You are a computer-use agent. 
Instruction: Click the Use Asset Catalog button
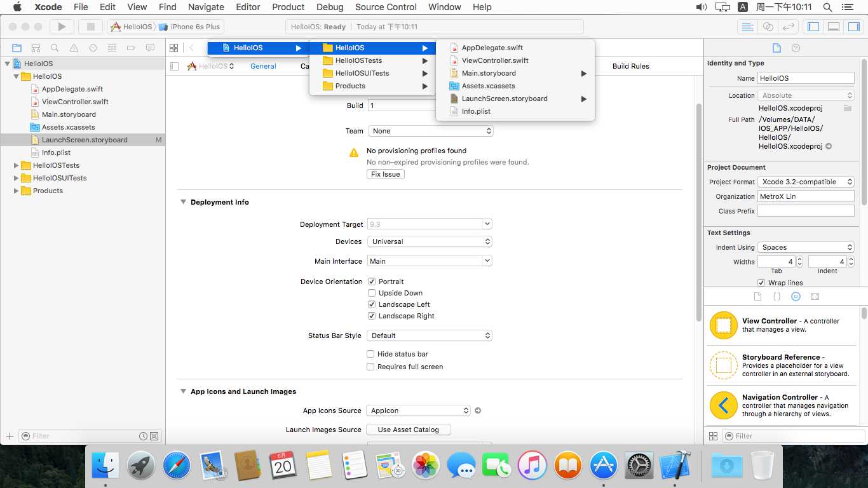point(409,430)
